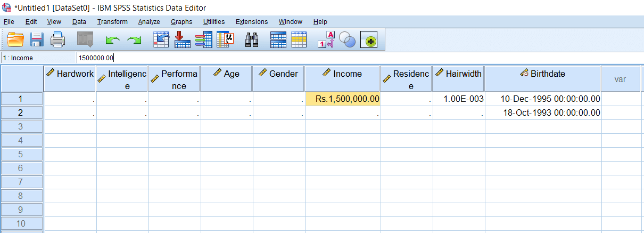Open Go to Case toolbar icon
The image size is (644, 233).
pos(161,39)
